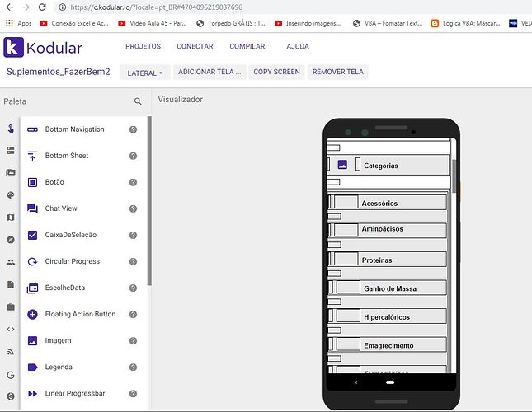Select the RSS connectivity palette category icon
The image size is (532, 412).
coord(11,352)
